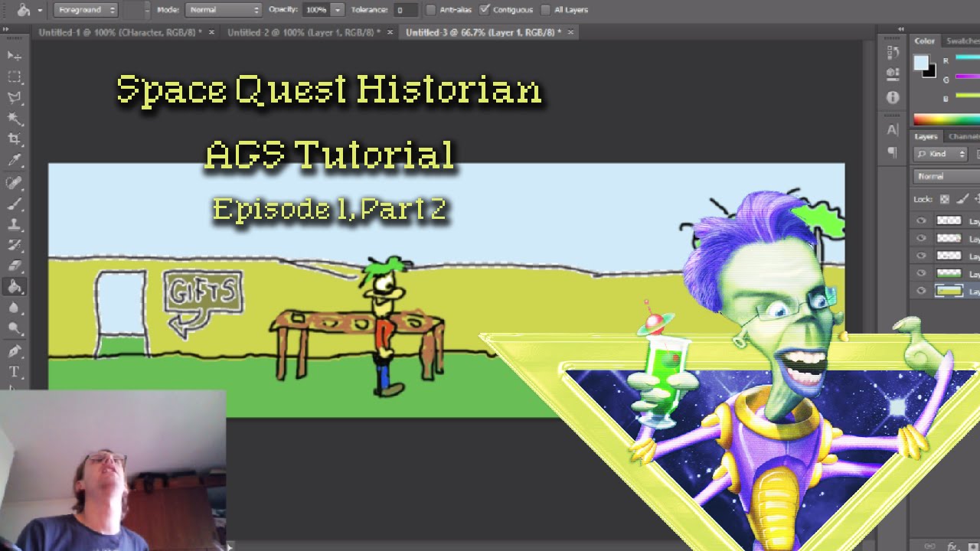Open the Mode dropdown in options bar
The width and height of the screenshot is (980, 551).
(x=224, y=10)
